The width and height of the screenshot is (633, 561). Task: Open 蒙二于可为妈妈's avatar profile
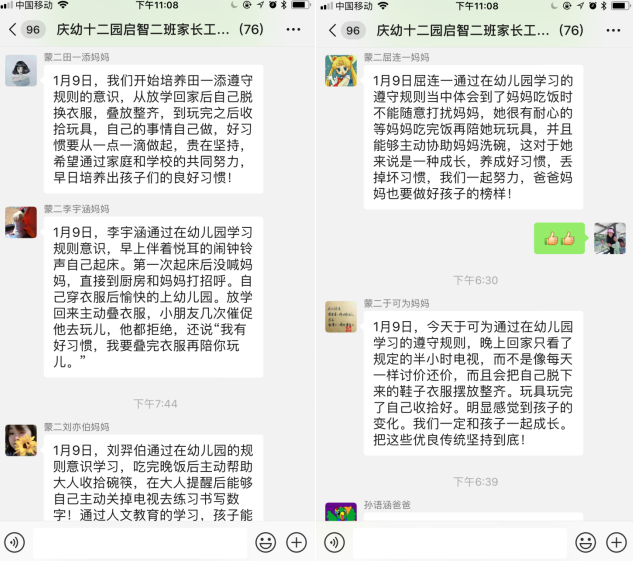click(341, 317)
